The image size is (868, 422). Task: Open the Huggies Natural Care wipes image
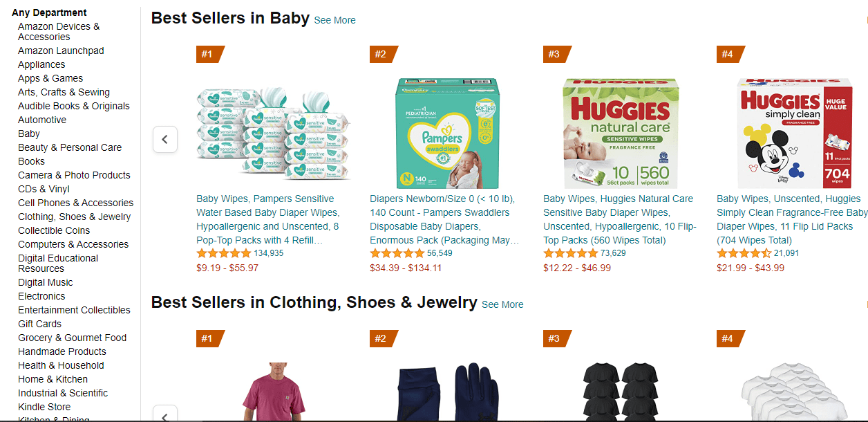(621, 134)
